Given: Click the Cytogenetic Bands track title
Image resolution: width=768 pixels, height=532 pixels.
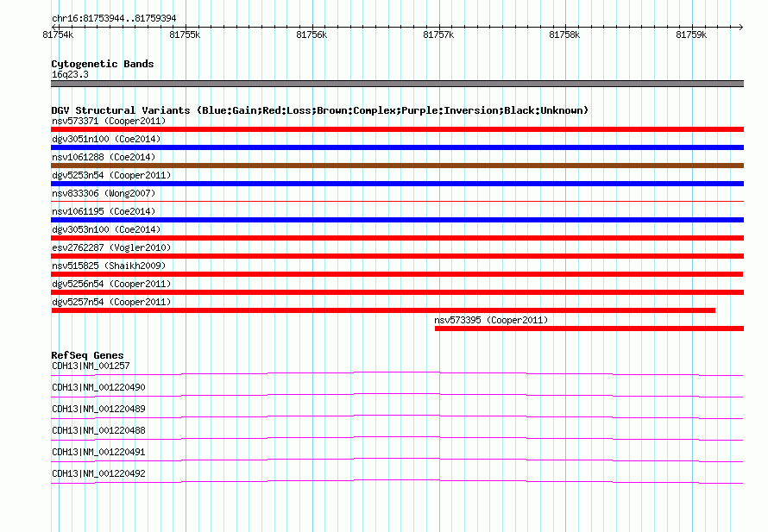Looking at the screenshot, I should (x=103, y=64).
